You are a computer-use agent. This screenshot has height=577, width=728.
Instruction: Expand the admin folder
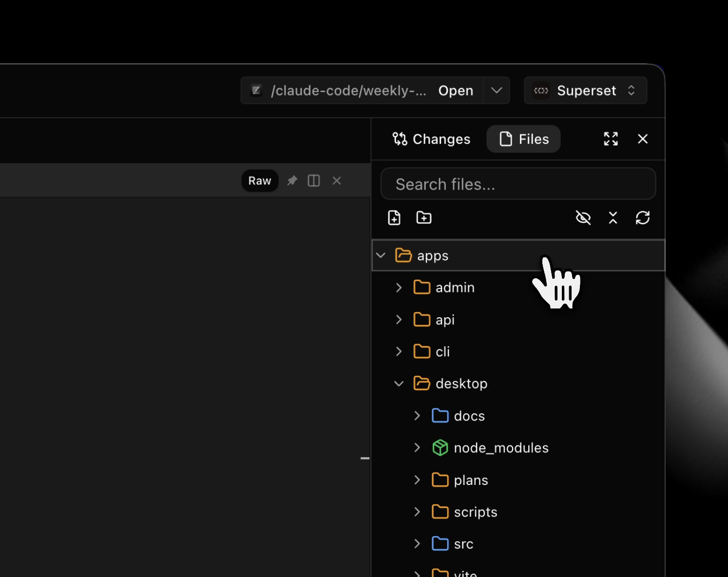pos(399,288)
